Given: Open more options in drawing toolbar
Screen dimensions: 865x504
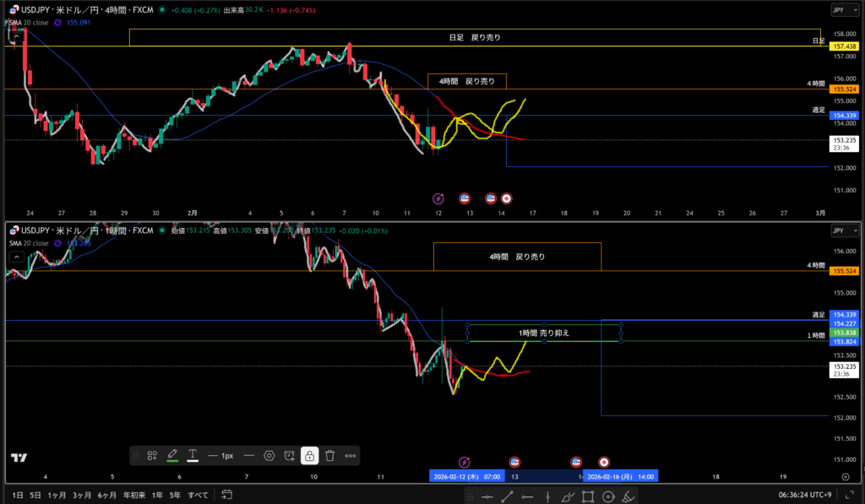Looking at the screenshot, I should (351, 455).
